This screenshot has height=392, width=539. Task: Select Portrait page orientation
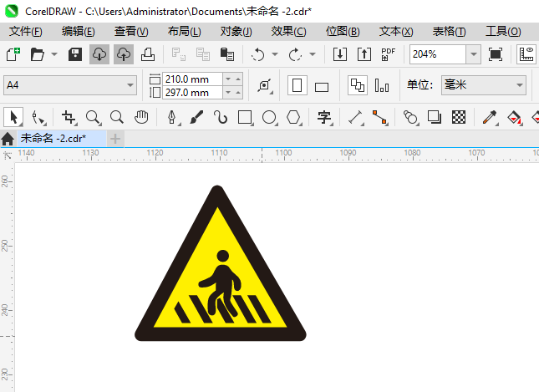(x=297, y=85)
